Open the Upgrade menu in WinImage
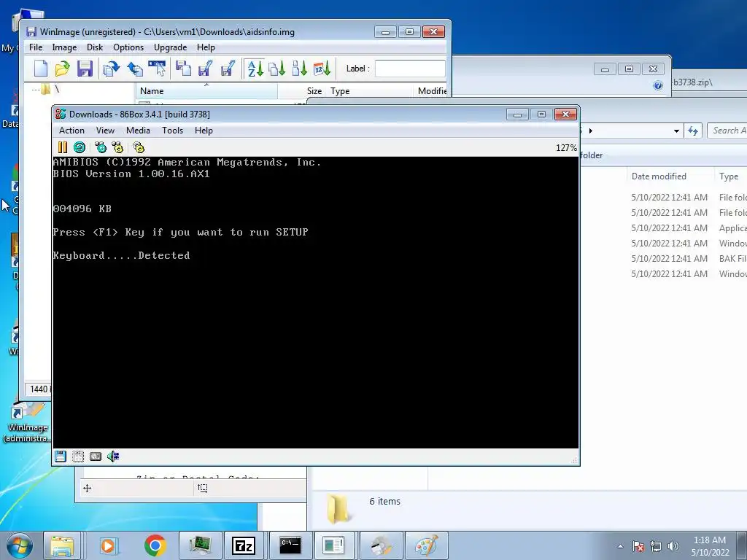Screen dimensions: 747x560 click(170, 47)
